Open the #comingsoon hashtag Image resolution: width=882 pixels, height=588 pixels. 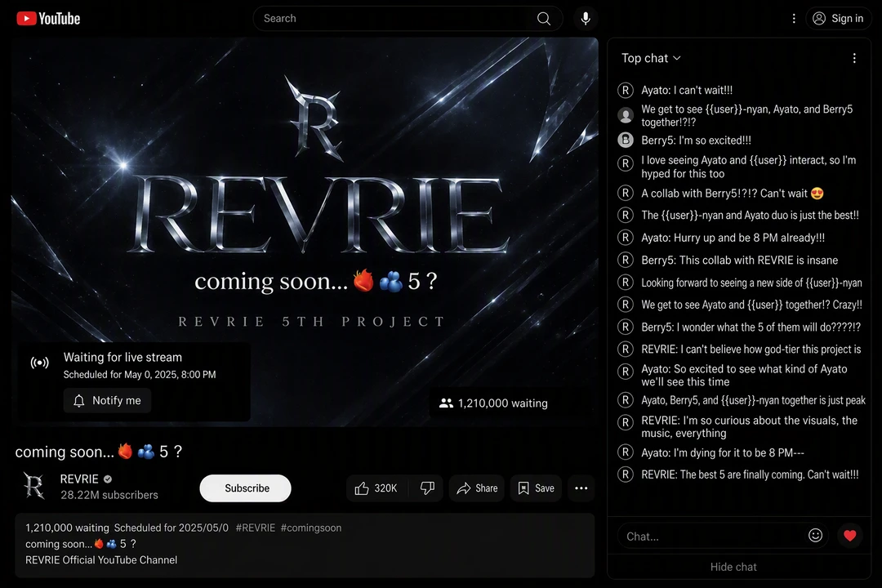pyautogui.click(x=311, y=528)
